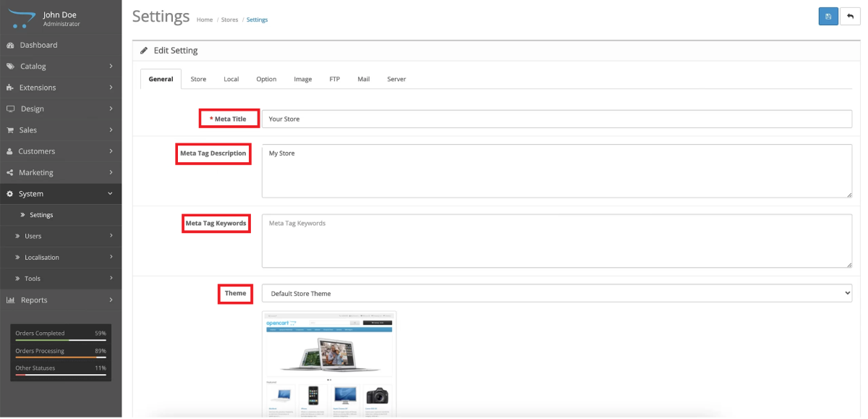868x419 pixels.
Task: Click the blue Save icon button
Action: 828,17
